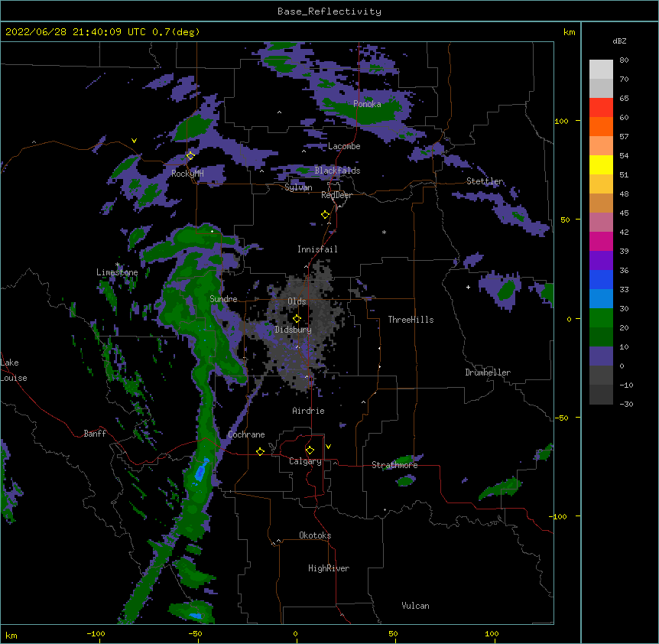This screenshot has height=644, width=659.
Task: Click the Calgary label
Action: [305, 461]
